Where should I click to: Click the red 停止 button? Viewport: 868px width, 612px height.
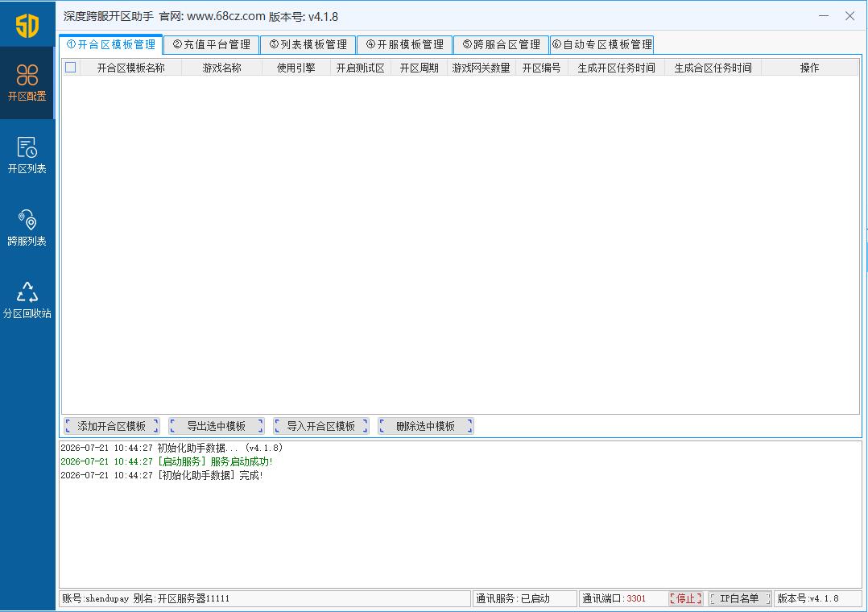tap(685, 598)
